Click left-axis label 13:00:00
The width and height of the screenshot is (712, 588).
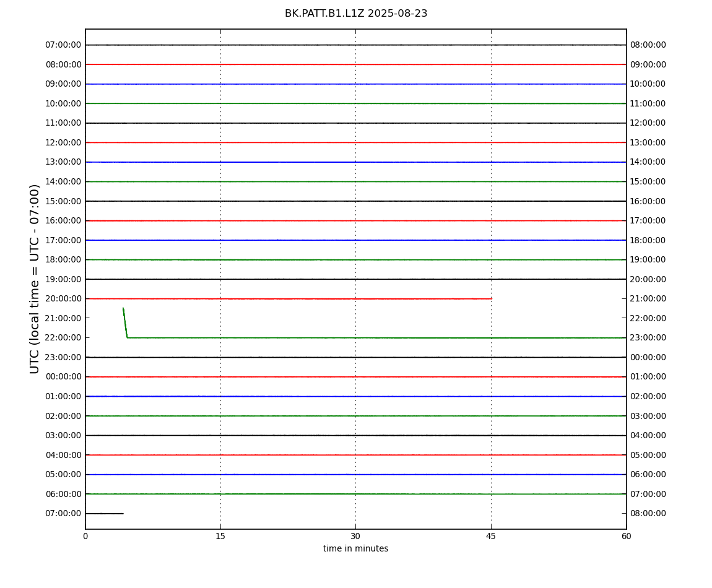63,162
